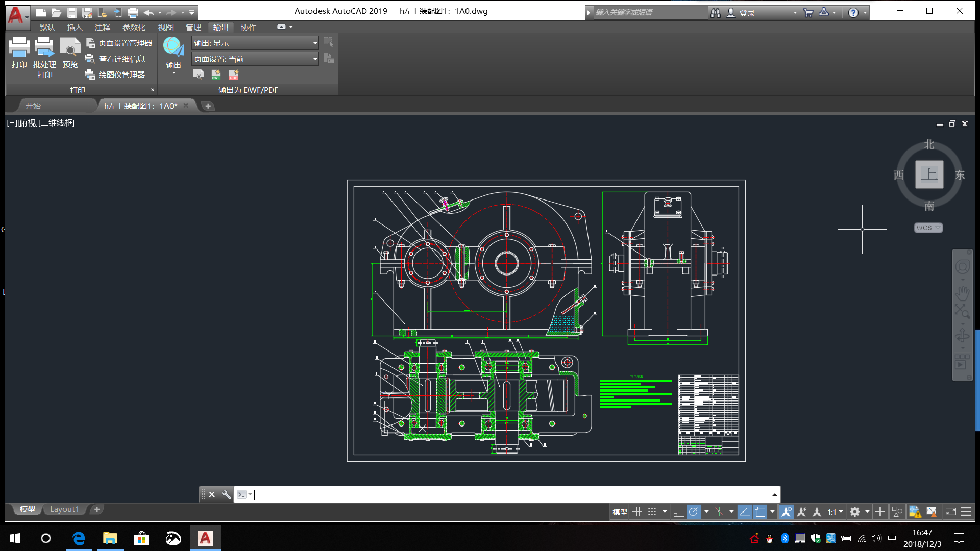
Task: Expand the 输出: 显示 dropdown
Action: click(x=315, y=43)
